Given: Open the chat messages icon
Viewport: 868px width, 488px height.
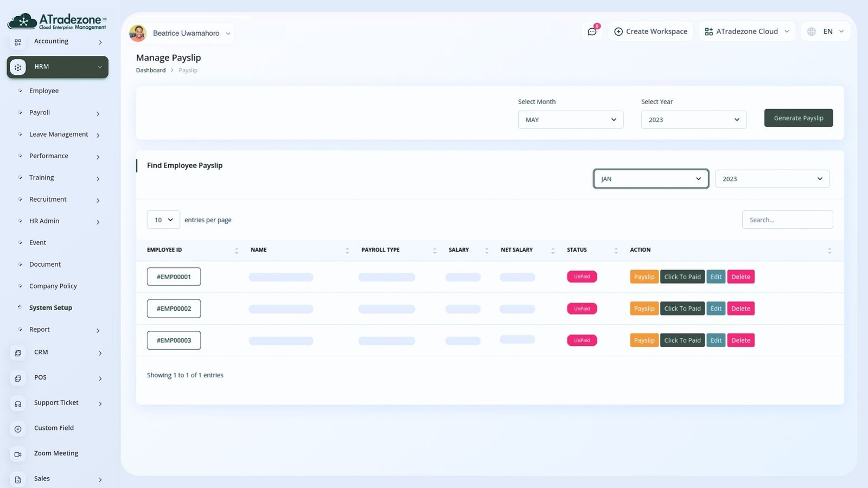Looking at the screenshot, I should (x=592, y=31).
